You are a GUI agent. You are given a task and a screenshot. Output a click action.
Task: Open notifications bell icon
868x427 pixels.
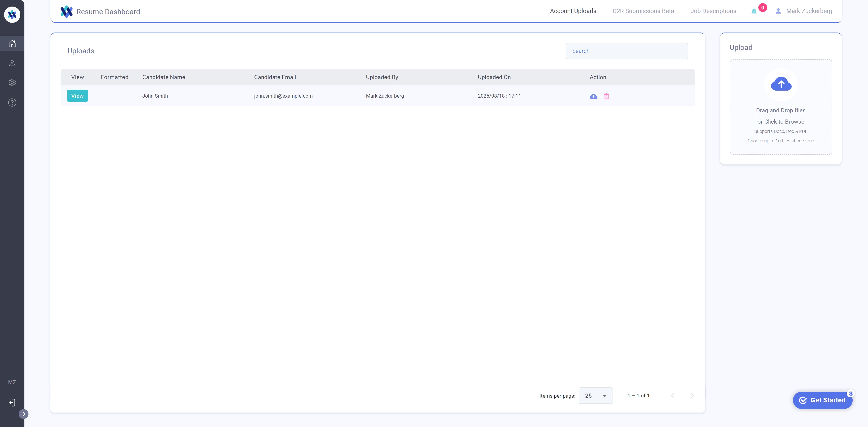[x=754, y=11]
